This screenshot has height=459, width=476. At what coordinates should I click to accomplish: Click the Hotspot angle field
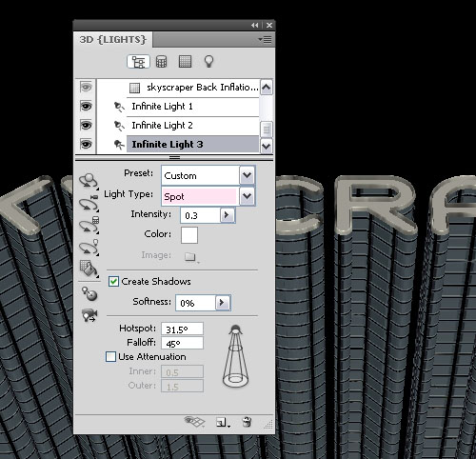[x=182, y=329]
